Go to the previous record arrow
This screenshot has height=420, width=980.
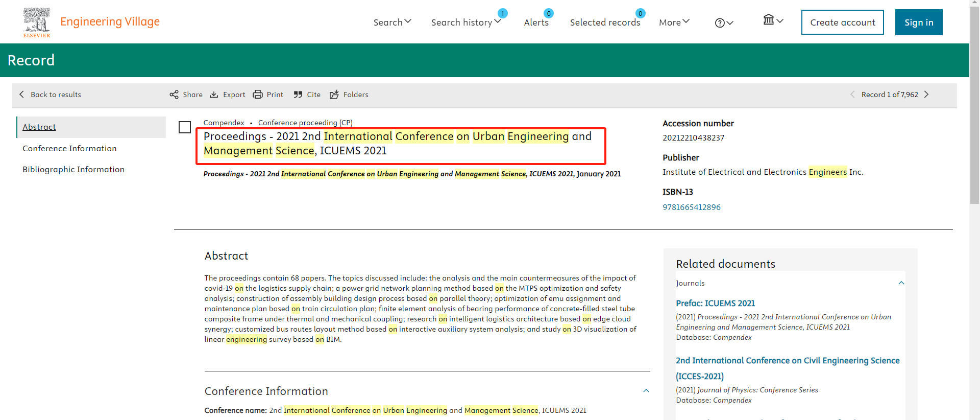[x=852, y=95]
